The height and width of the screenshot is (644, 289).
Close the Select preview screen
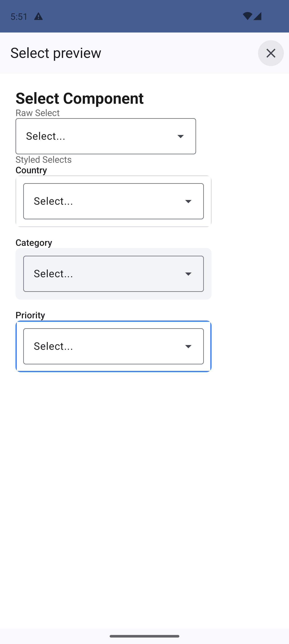[271, 53]
